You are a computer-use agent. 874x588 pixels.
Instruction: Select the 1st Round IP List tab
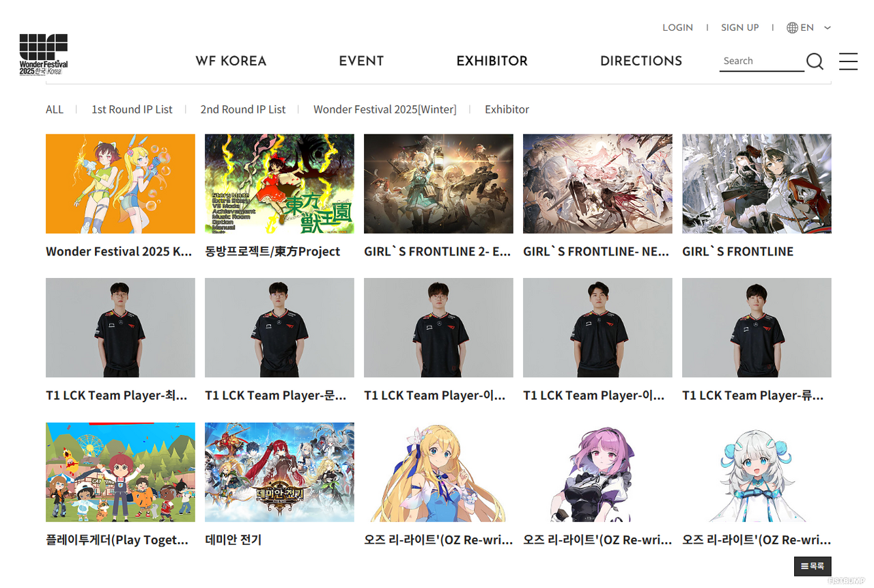click(132, 109)
